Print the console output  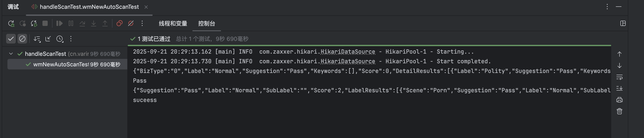(619, 100)
